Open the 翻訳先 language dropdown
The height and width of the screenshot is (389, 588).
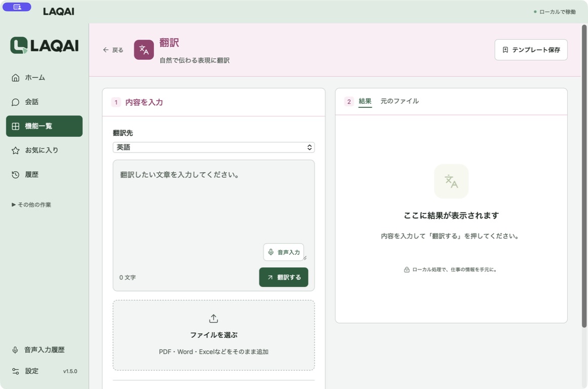click(x=214, y=147)
